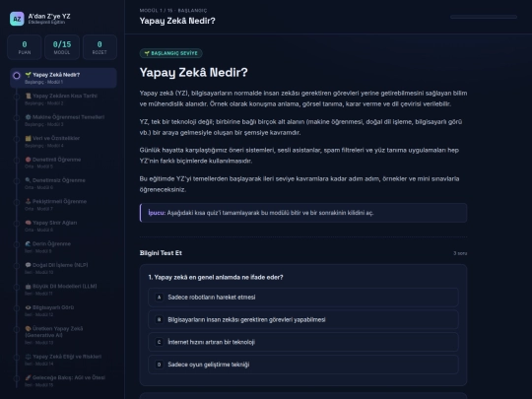
Task: Open Makine Öğrenmesi Temelleri module
Action: coord(63,120)
